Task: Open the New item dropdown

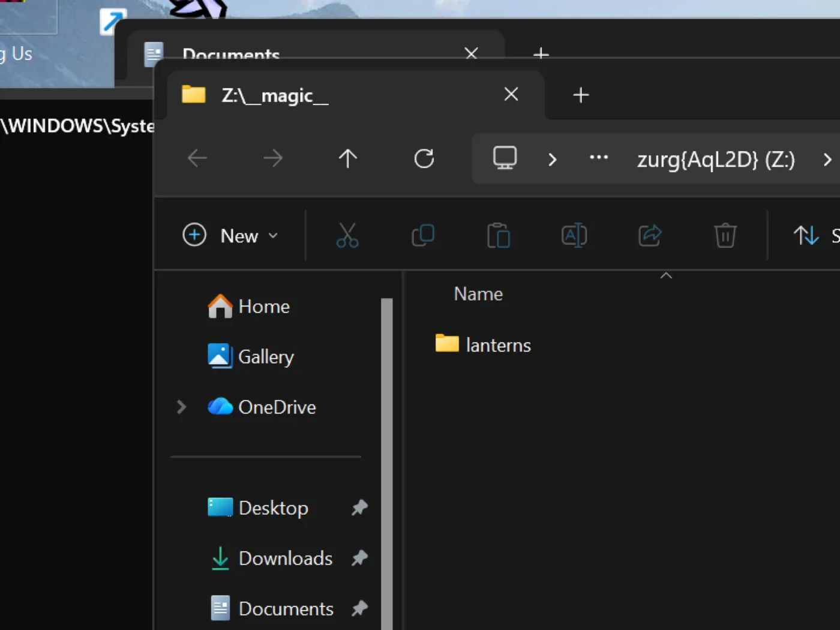Action: click(231, 235)
